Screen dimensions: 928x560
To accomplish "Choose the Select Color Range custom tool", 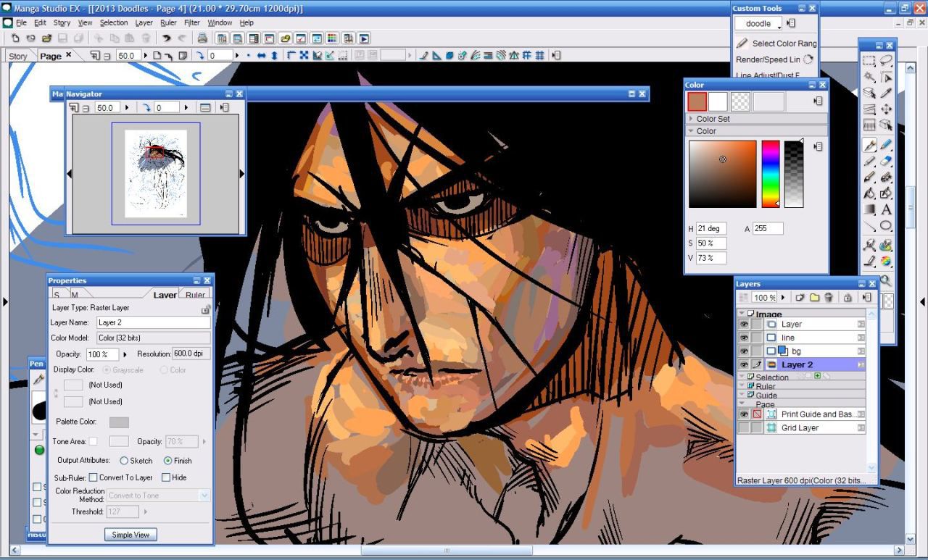I will [777, 43].
